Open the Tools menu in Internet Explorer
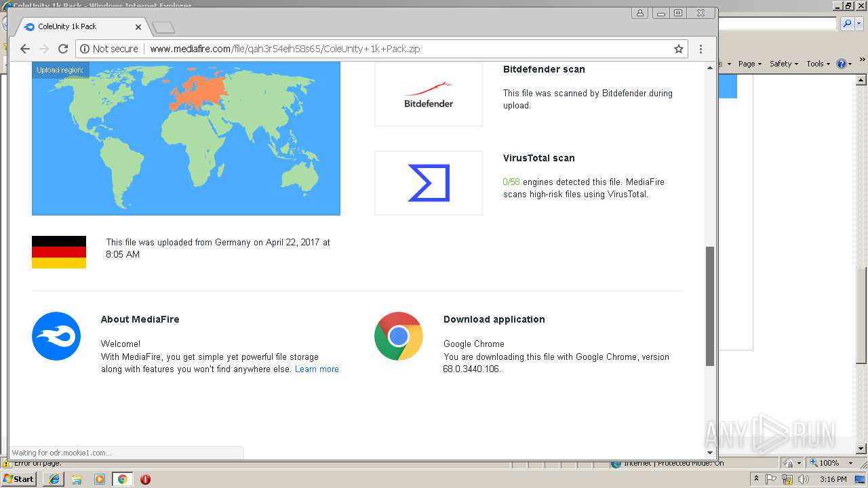The image size is (868, 488). pos(818,64)
